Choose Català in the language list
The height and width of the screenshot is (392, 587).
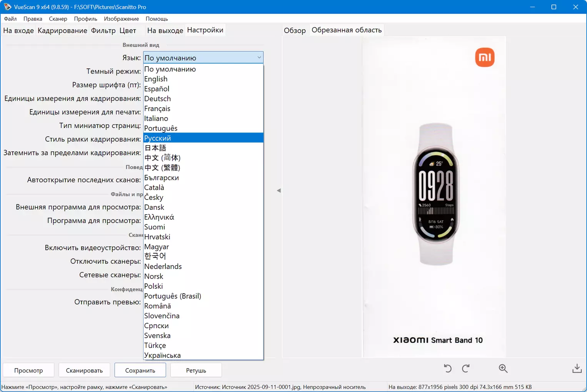[203, 188]
